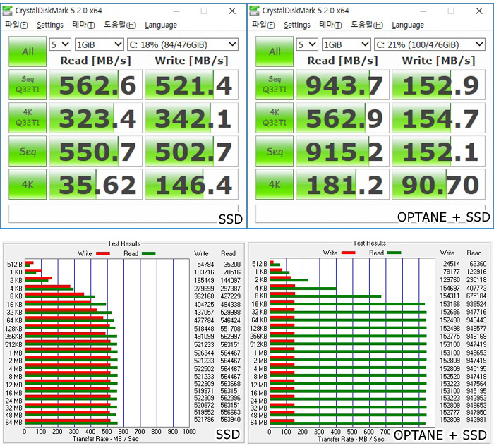Close the right CrystalDiskMark window
This screenshot has width=494, height=448.
[x=479, y=11]
